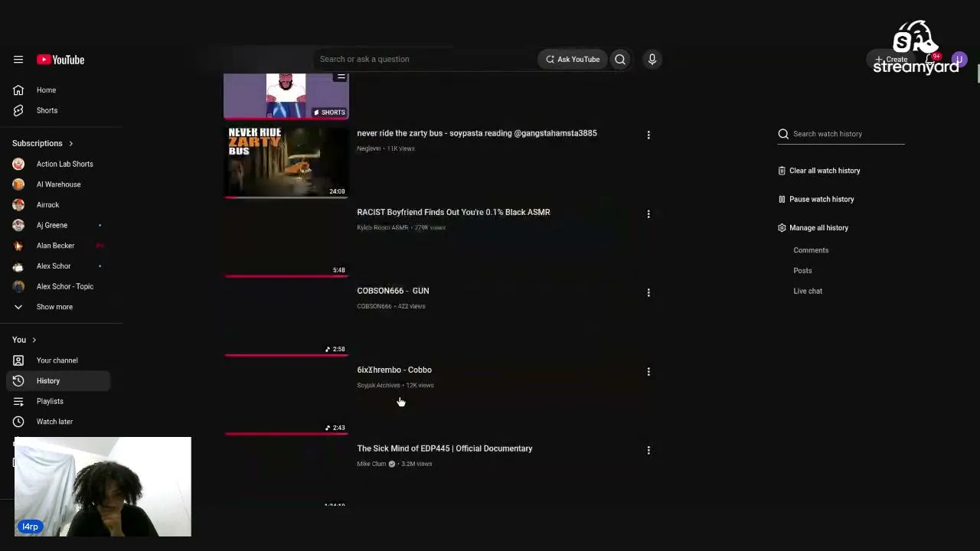Screen dimensions: 980x551
Task: Click the Your channel person icon
Action: click(x=18, y=360)
